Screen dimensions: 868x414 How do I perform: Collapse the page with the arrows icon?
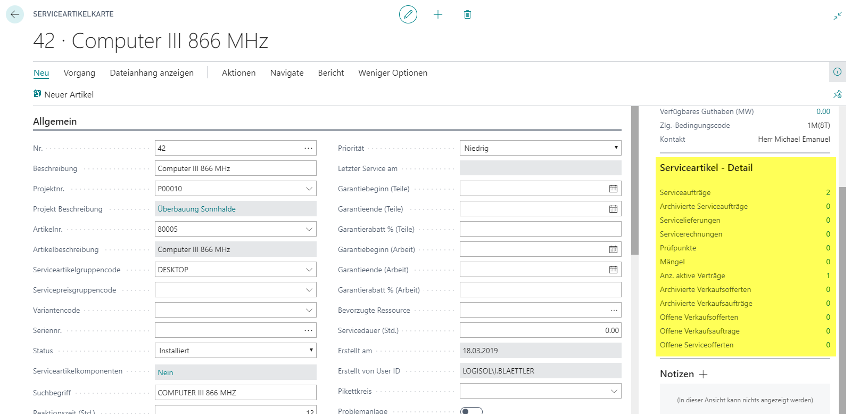tap(838, 16)
